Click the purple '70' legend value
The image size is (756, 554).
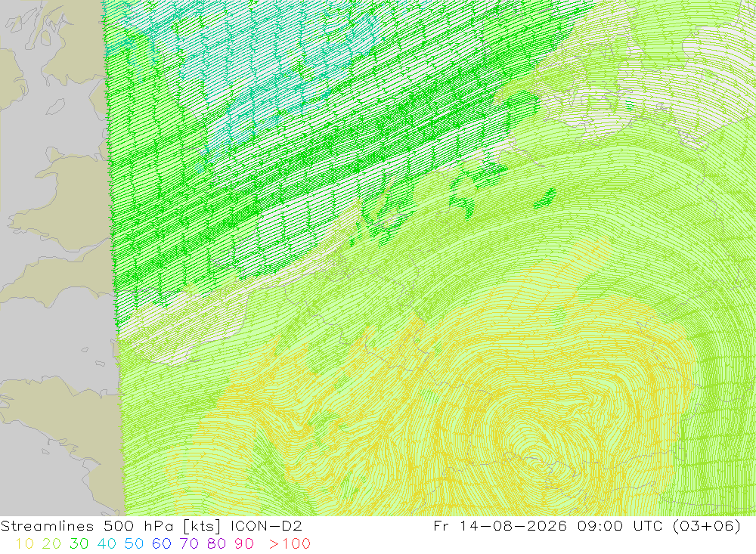point(189,544)
